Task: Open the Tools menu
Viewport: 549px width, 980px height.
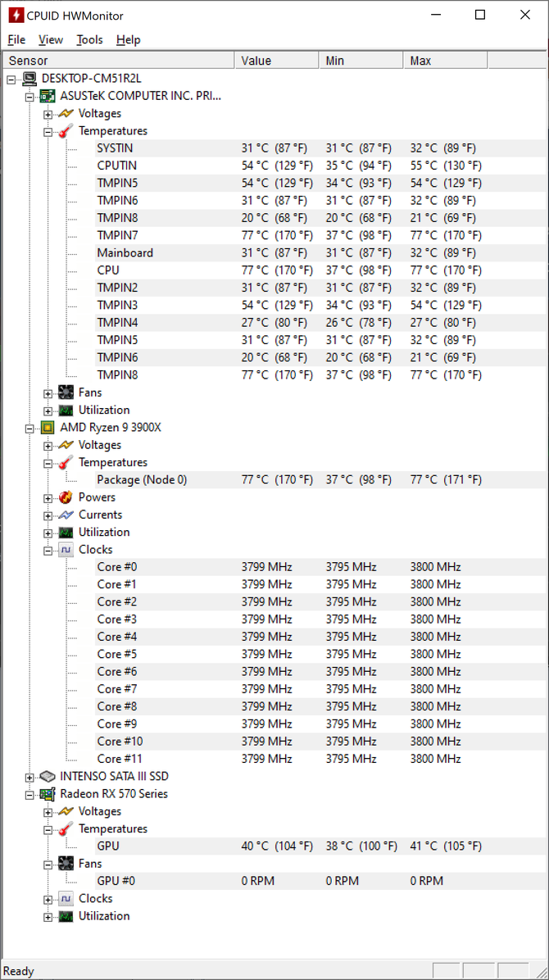Action: pos(89,39)
